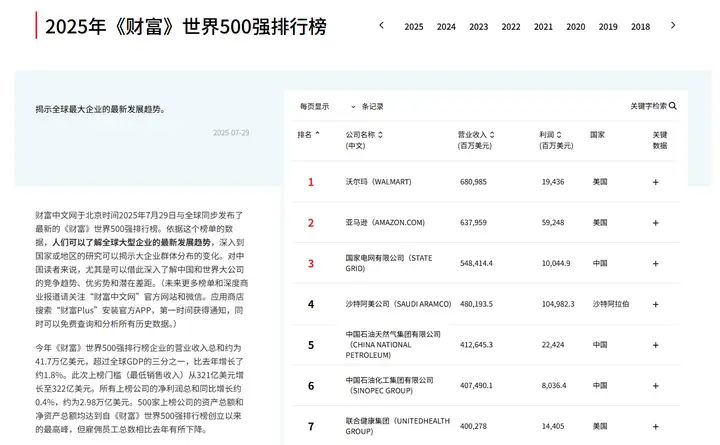Click Walmart profit value 19,436
The image size is (720, 445).
[x=553, y=182]
